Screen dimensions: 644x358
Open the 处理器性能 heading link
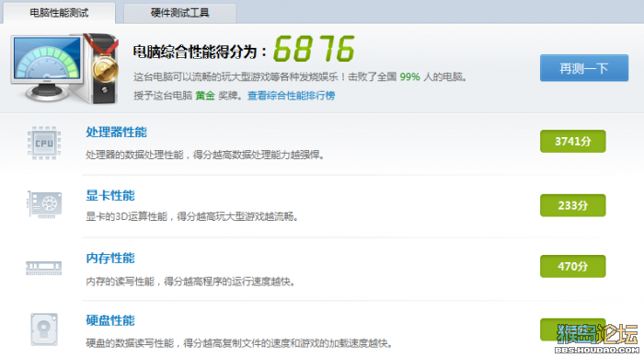point(116,132)
